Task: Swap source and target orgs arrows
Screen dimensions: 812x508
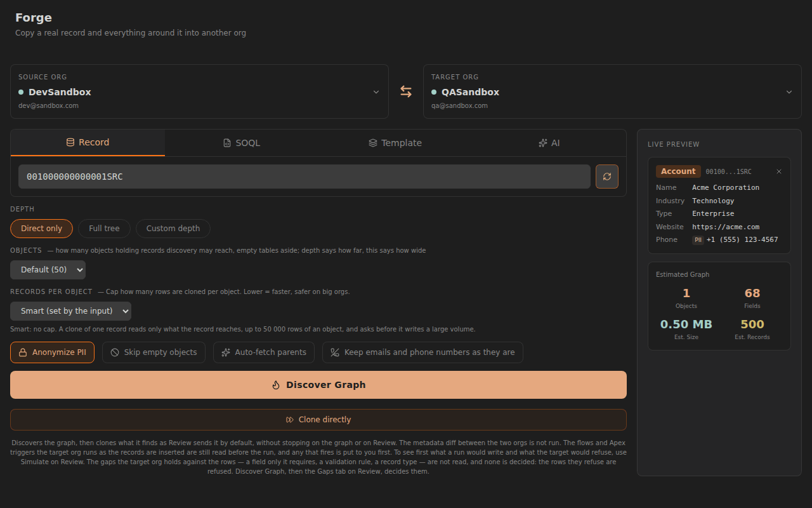Action: 406,91
